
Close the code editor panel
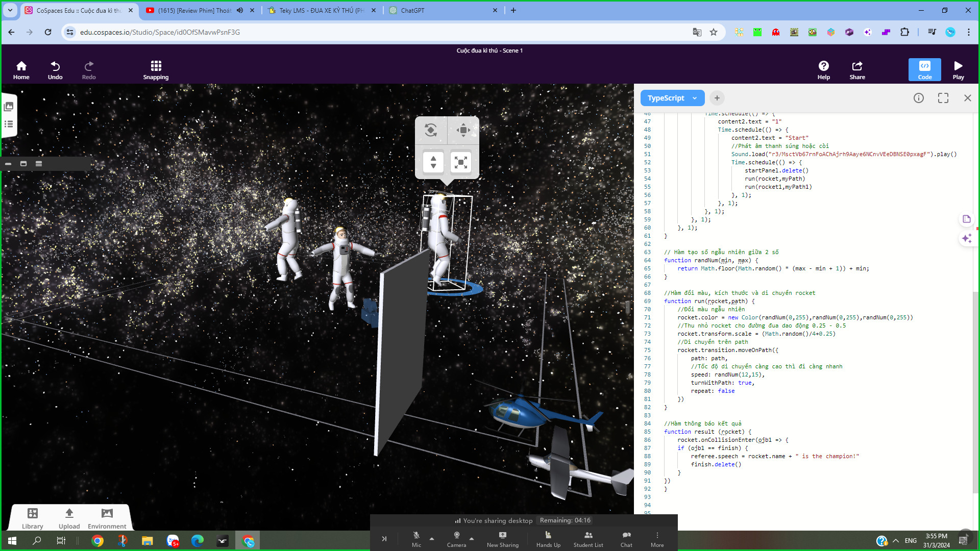point(967,98)
